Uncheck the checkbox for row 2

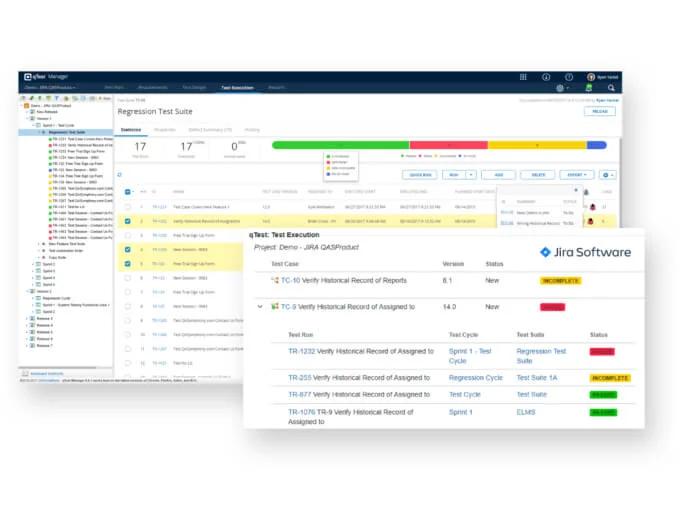[x=128, y=221]
